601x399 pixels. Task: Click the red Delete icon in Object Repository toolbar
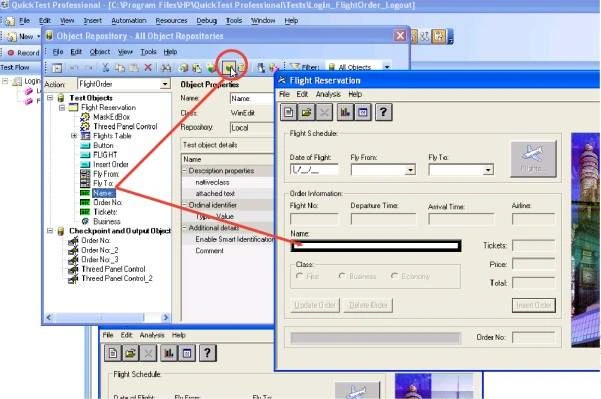coord(148,68)
